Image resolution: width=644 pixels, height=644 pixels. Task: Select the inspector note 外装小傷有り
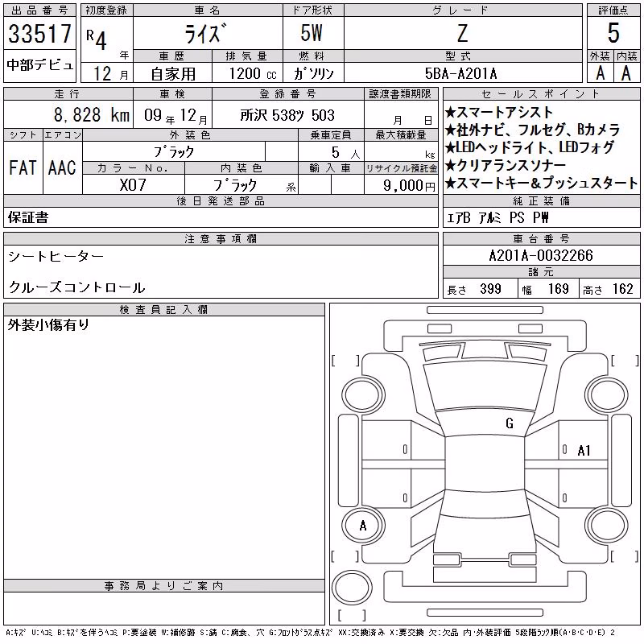click(x=48, y=325)
